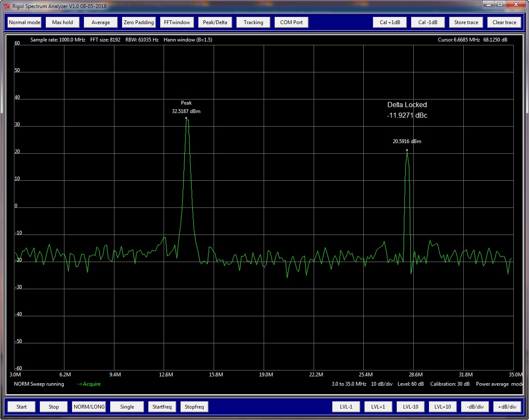Image resolution: width=529 pixels, height=420 pixels.
Task: Click the Rigol Spectrum Analyzer title icon
Action: [x=7, y=6]
